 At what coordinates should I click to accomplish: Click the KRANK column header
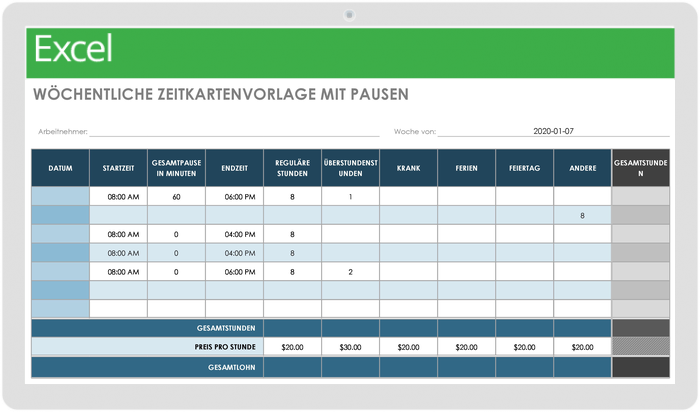[x=408, y=168]
